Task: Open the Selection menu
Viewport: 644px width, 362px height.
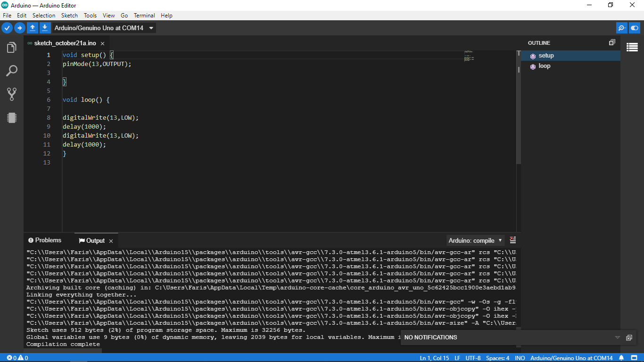Action: click(44, 16)
